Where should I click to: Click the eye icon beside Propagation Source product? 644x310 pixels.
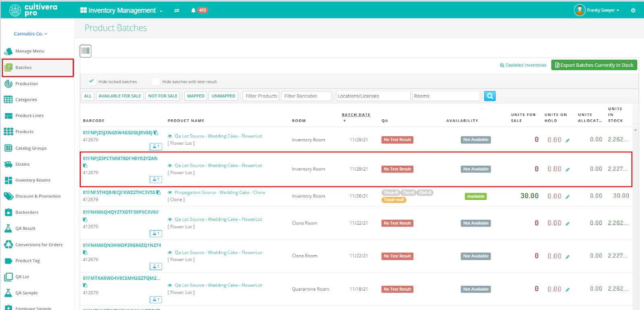coord(170,193)
